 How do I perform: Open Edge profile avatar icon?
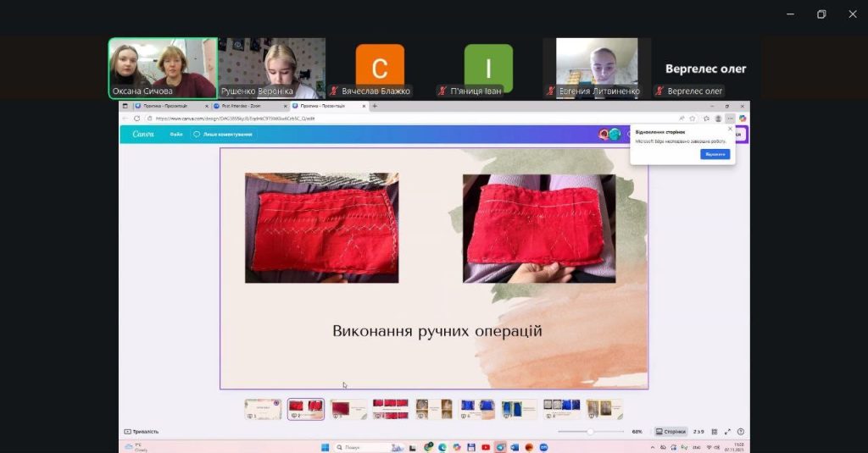(718, 119)
